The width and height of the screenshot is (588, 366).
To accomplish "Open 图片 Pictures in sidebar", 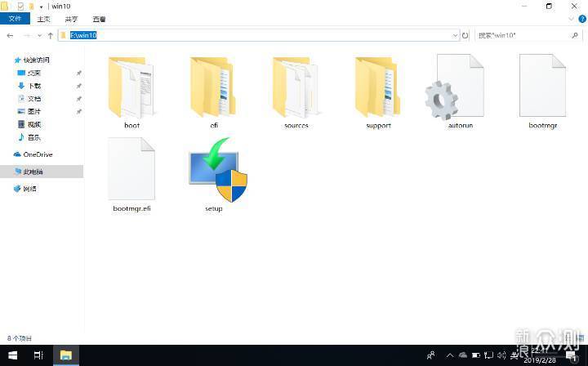I will pyautogui.click(x=33, y=111).
